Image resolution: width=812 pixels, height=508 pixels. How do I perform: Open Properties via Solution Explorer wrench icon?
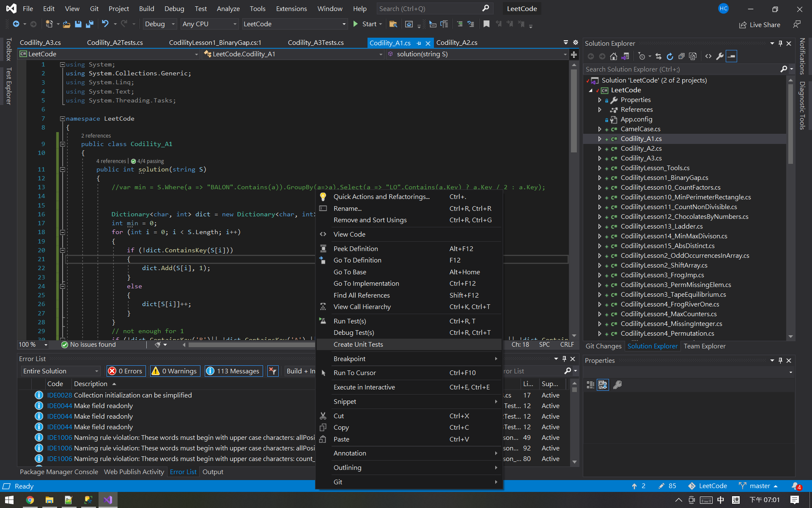(x=720, y=56)
